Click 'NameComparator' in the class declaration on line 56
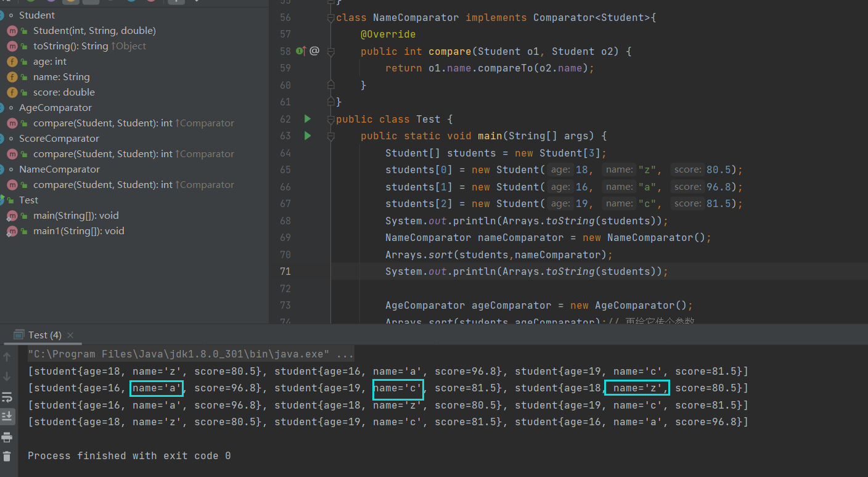Image resolution: width=868 pixels, height=477 pixels. [416, 18]
